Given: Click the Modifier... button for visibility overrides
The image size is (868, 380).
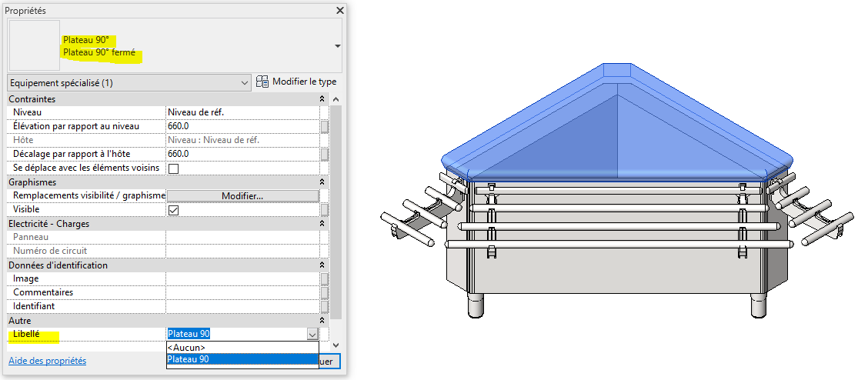Looking at the screenshot, I should [242, 196].
